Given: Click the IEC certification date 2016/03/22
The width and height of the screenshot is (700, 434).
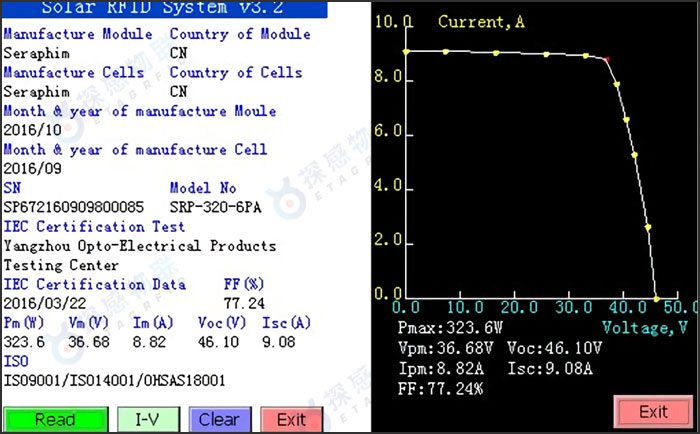Looking at the screenshot, I should point(45,304).
